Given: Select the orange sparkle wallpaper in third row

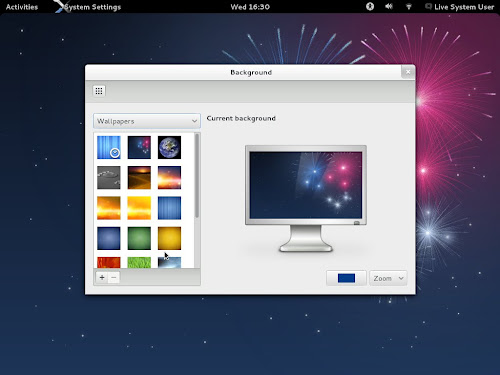Looking at the screenshot, I should click(x=109, y=208).
